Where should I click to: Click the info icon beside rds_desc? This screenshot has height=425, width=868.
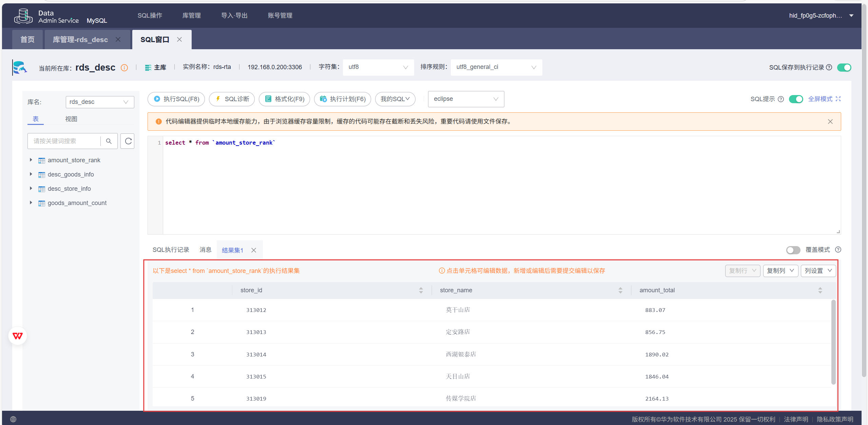124,68
